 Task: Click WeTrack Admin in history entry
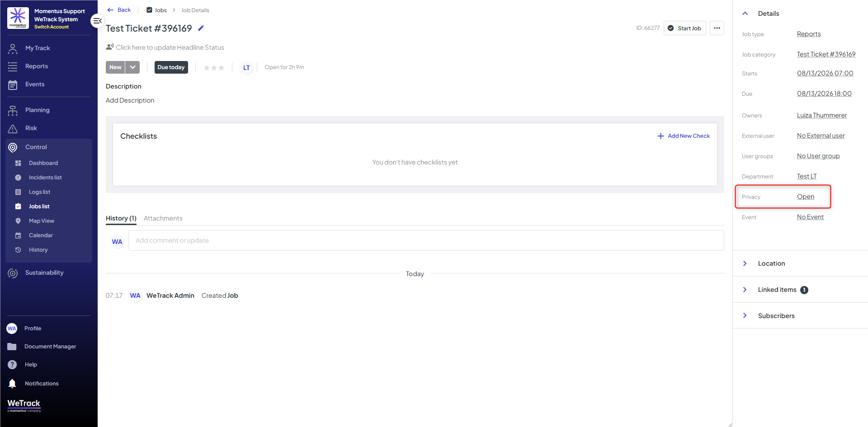coord(170,296)
